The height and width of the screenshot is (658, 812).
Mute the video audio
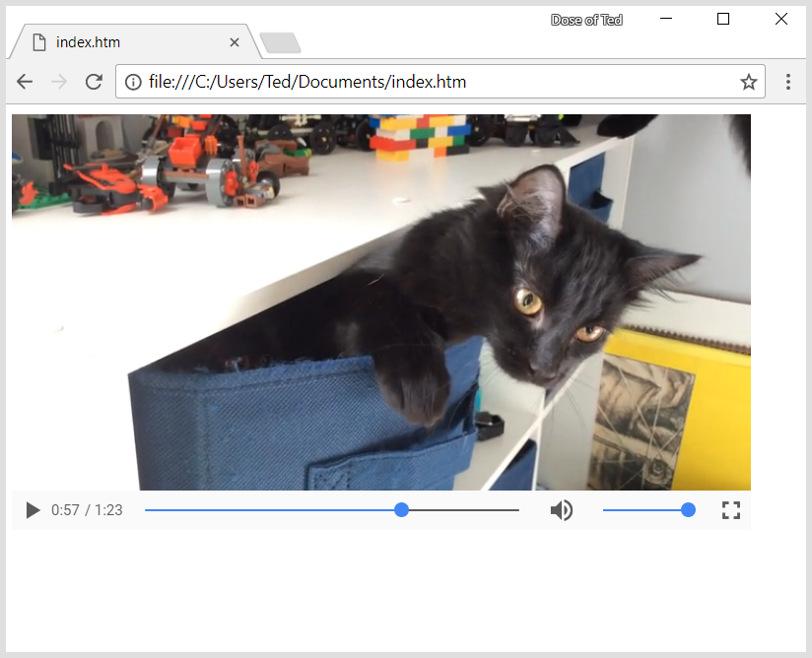(x=562, y=509)
